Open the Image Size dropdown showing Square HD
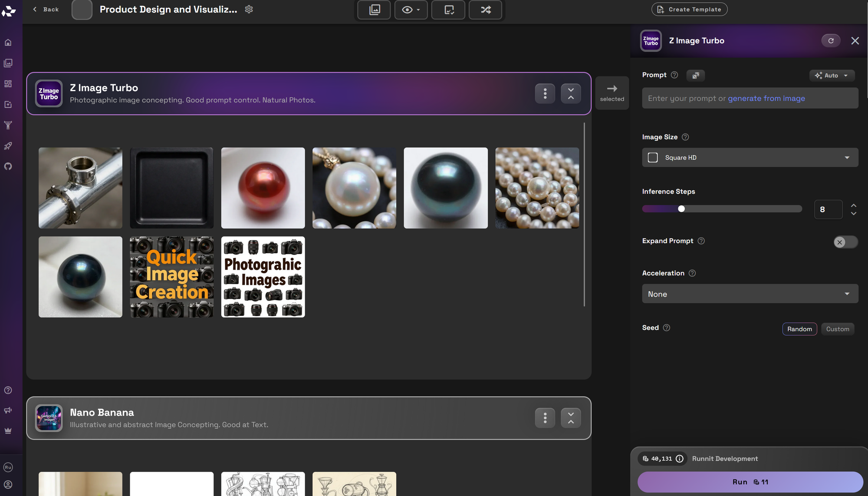Screen dimensions: 868x496 [750, 157]
